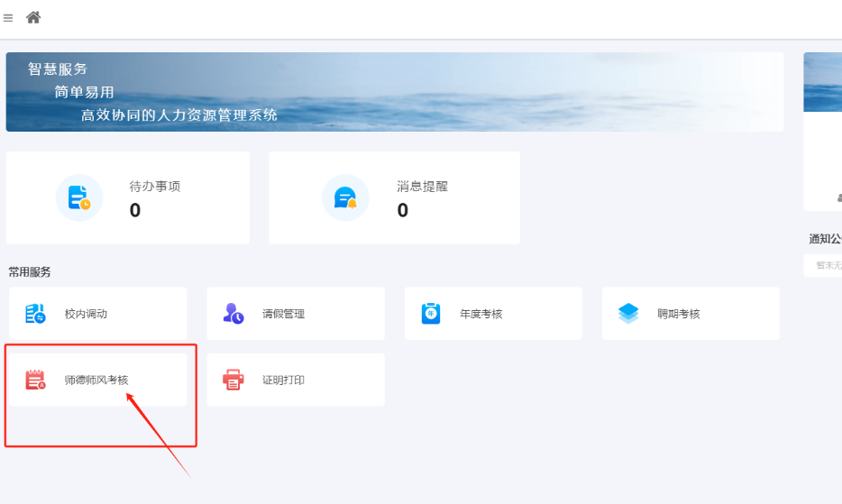842x504 pixels.
Task: Click the 证明打印 printer icon
Action: [233, 380]
